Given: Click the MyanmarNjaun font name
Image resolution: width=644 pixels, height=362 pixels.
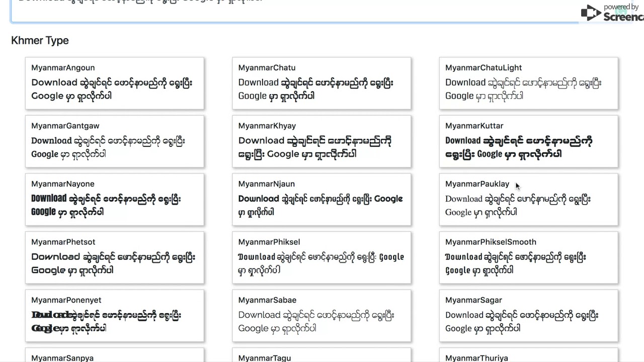Looking at the screenshot, I should coord(267,184).
